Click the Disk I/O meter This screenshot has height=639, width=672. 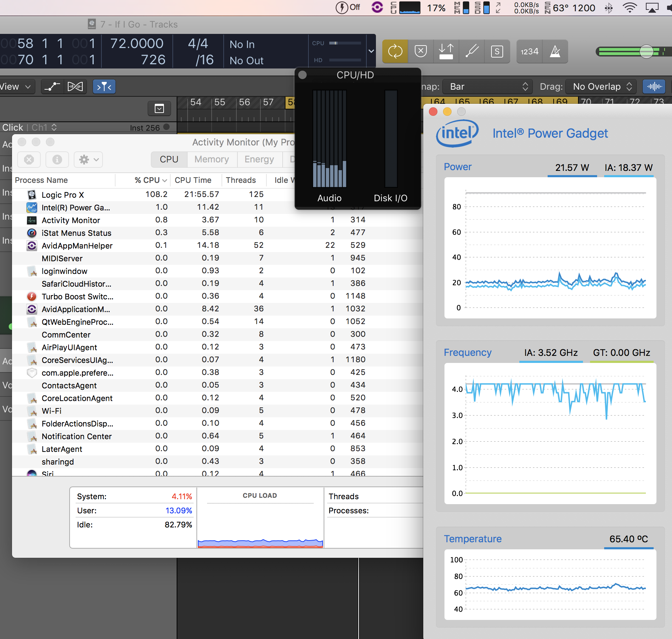pyautogui.click(x=391, y=138)
